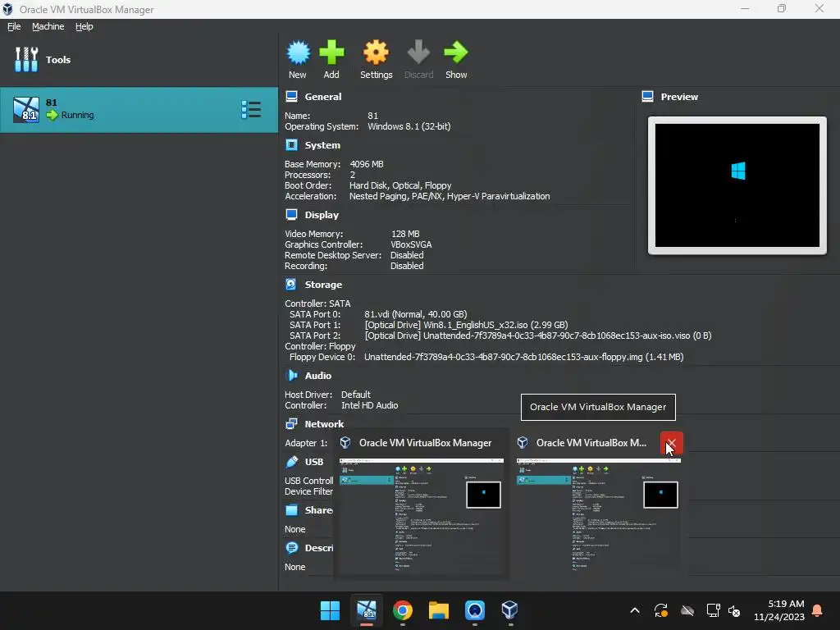Click Boot Order Hard Disk, Optical, Floppy text

(x=400, y=185)
